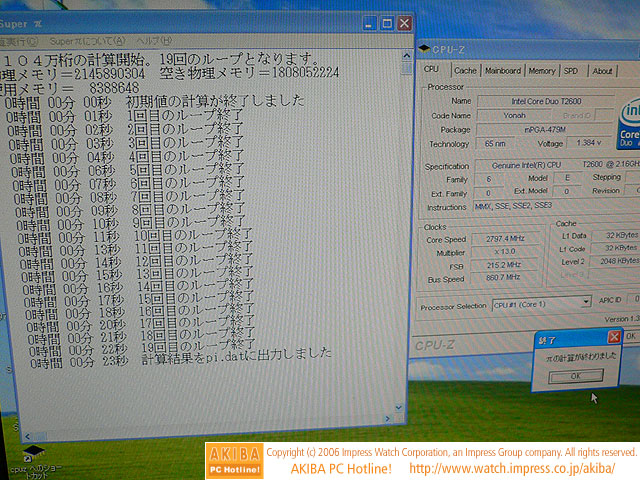640x480 pixels.
Task: Maximize the Super Pi window
Action: (385, 23)
